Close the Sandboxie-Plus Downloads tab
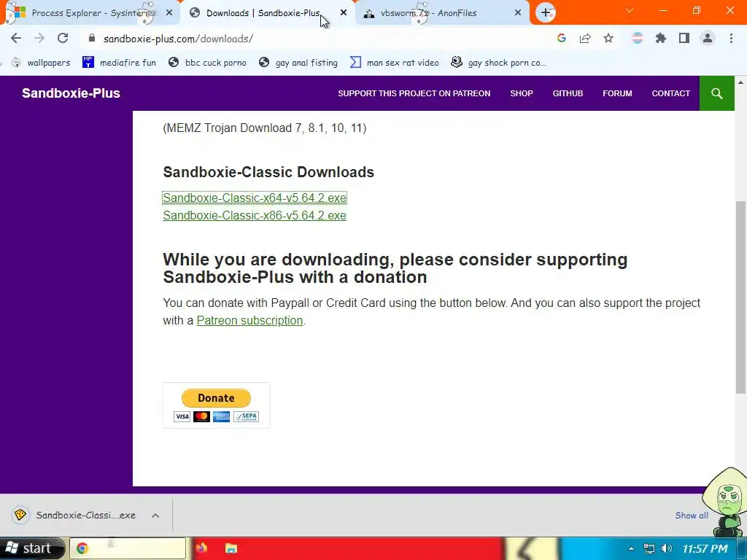Viewport: 747px width, 560px height. click(344, 13)
